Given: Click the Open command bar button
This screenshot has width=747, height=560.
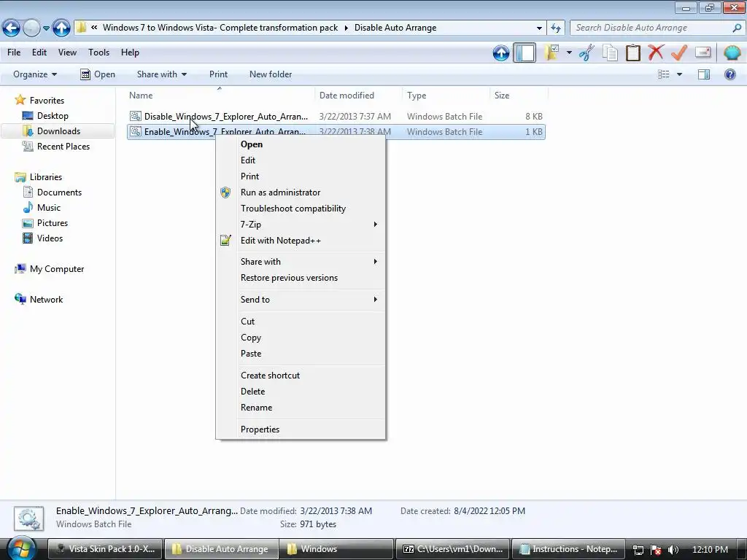Looking at the screenshot, I should click(x=97, y=74).
